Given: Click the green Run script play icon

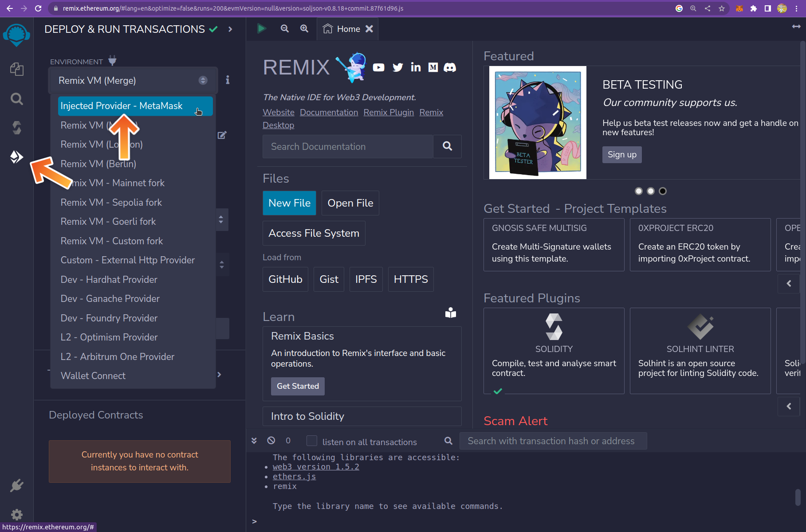Looking at the screenshot, I should (261, 29).
